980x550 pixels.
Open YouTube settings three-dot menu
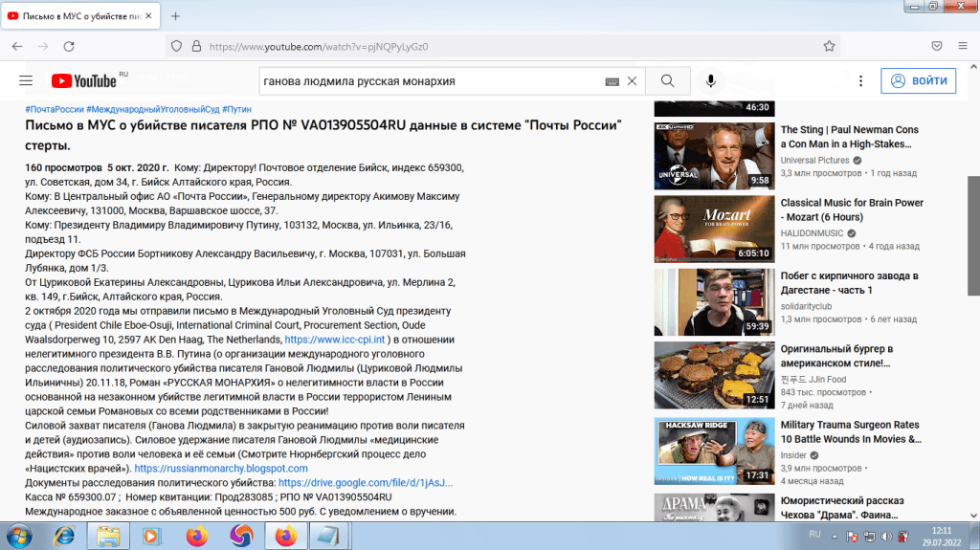[861, 81]
